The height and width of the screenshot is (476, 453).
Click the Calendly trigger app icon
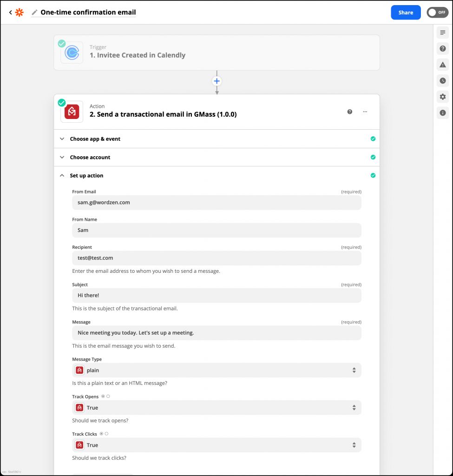(x=72, y=53)
